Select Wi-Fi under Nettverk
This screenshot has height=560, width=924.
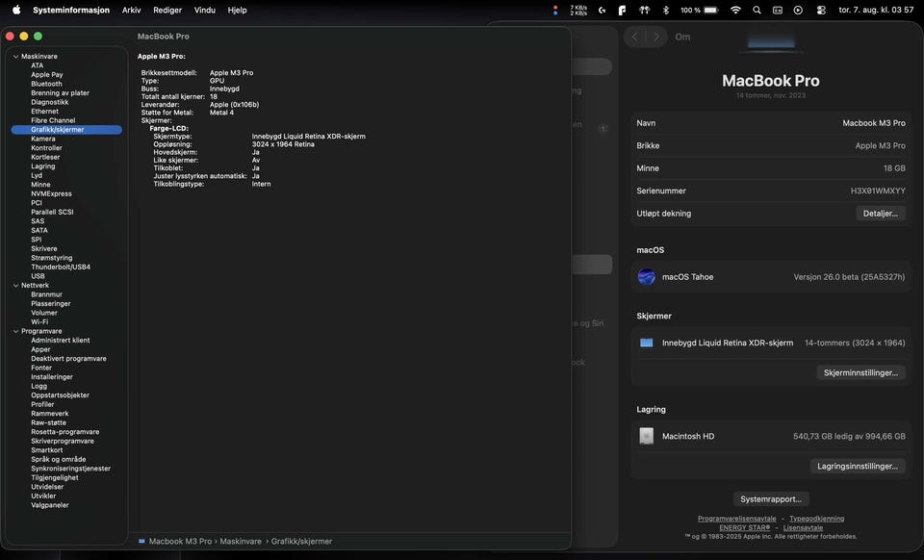[39, 322]
